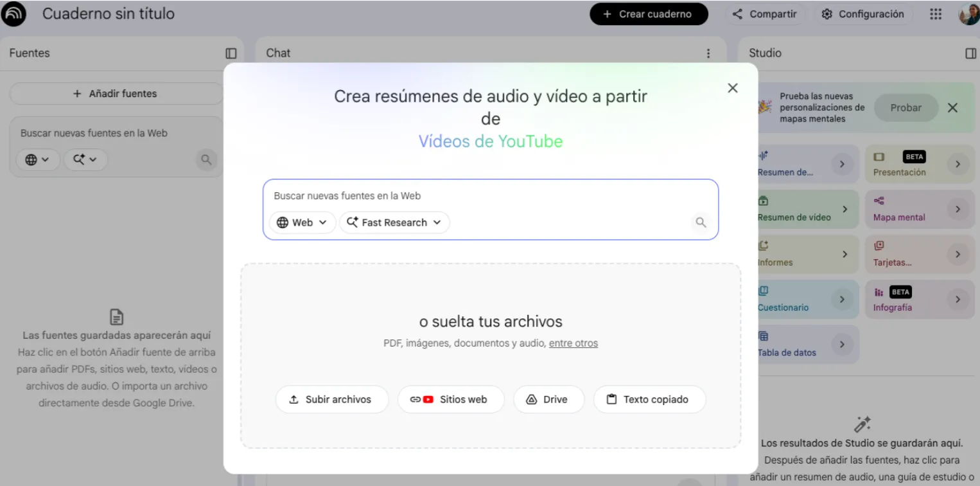Image resolution: width=980 pixels, height=486 pixels.
Task: Click the Compartir button
Action: click(x=765, y=14)
